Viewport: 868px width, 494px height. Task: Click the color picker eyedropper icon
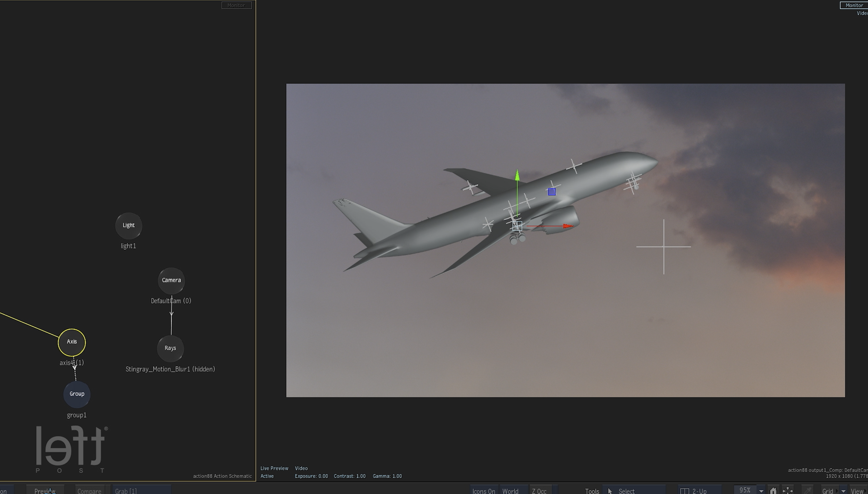(x=808, y=491)
